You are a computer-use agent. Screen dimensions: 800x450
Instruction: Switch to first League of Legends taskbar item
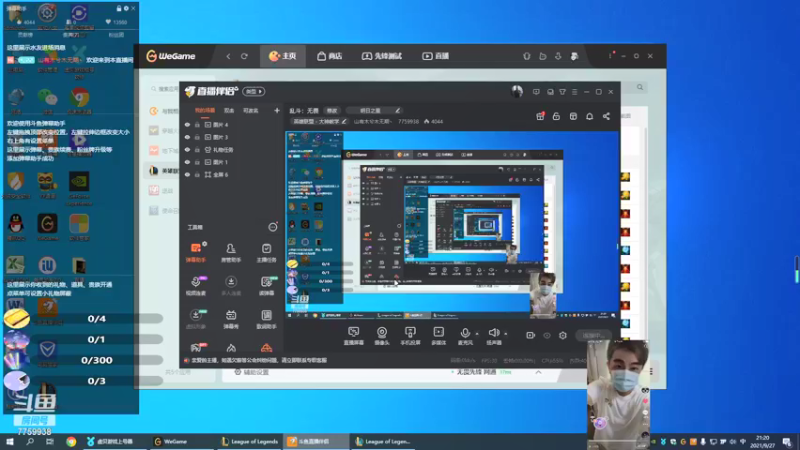pos(250,442)
